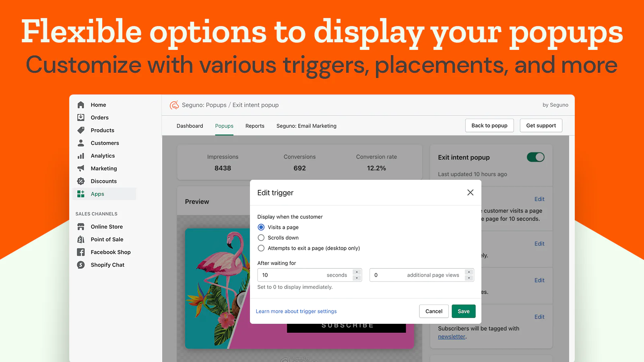Open Orders in the sidebar menu
This screenshot has height=362, width=644.
coord(100,117)
